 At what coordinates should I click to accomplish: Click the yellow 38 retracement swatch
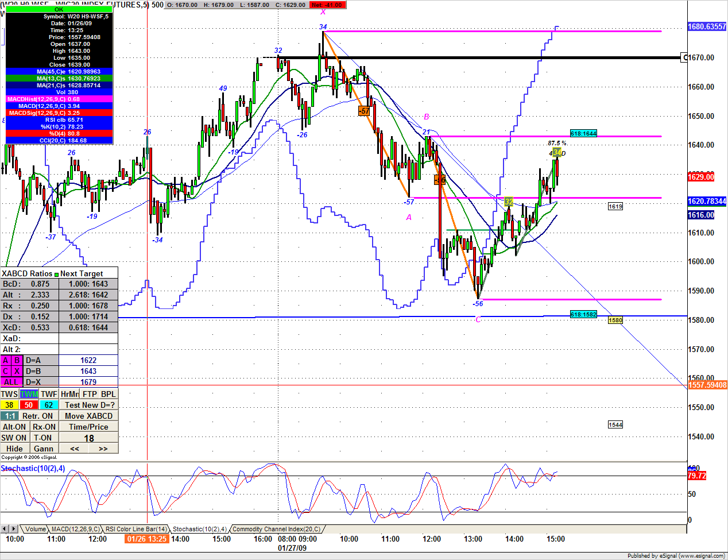pyautogui.click(x=10, y=405)
